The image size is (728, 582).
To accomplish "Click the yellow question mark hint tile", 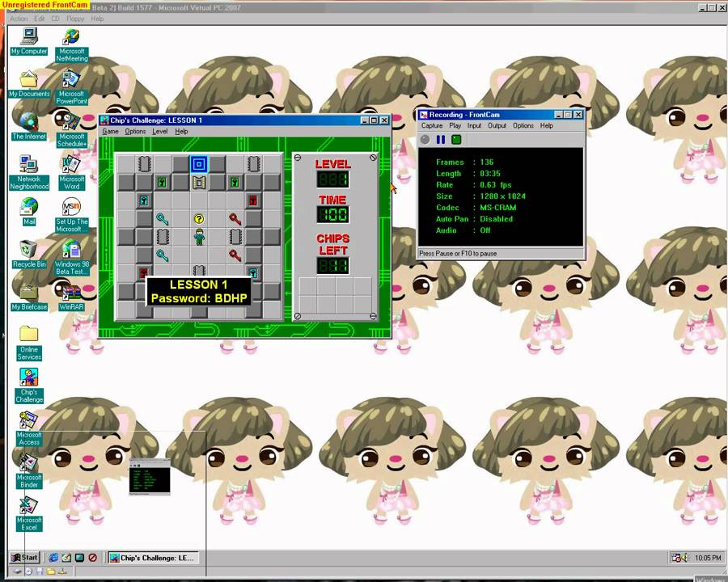I will [x=199, y=218].
